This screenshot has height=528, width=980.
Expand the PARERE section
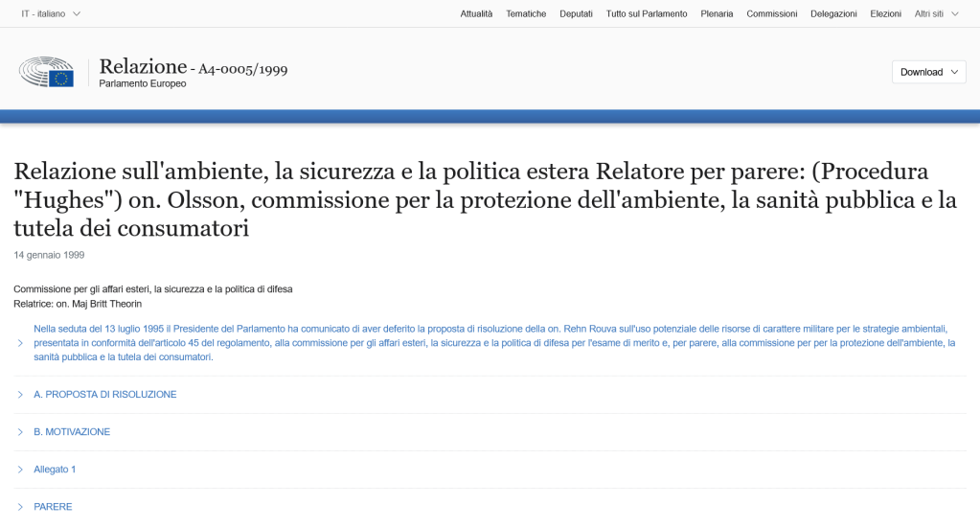click(x=53, y=507)
